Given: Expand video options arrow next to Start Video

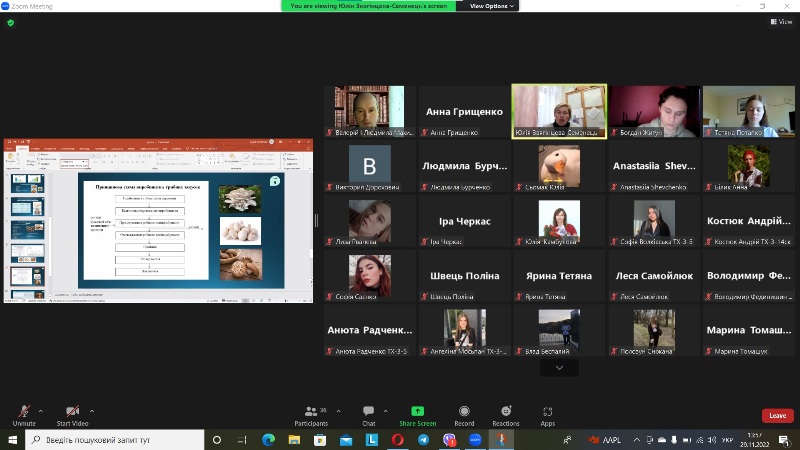Looking at the screenshot, I should 92,410.
